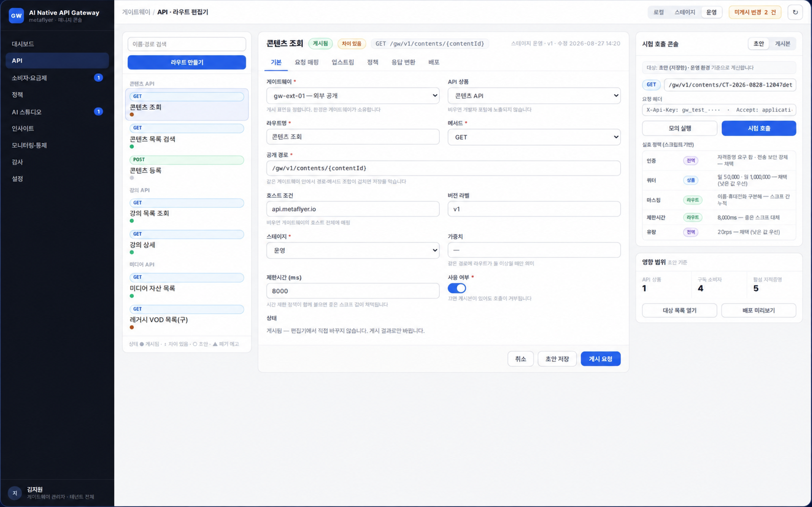Select 게시본 in the test console

(x=782, y=44)
